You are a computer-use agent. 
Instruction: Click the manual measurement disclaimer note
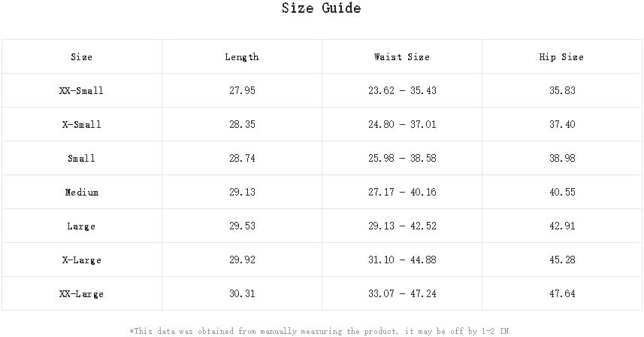tap(320, 331)
